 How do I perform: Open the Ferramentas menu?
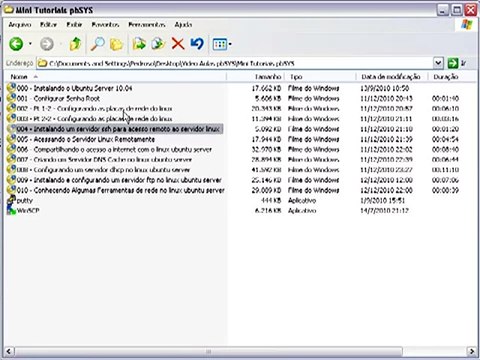coord(147,25)
